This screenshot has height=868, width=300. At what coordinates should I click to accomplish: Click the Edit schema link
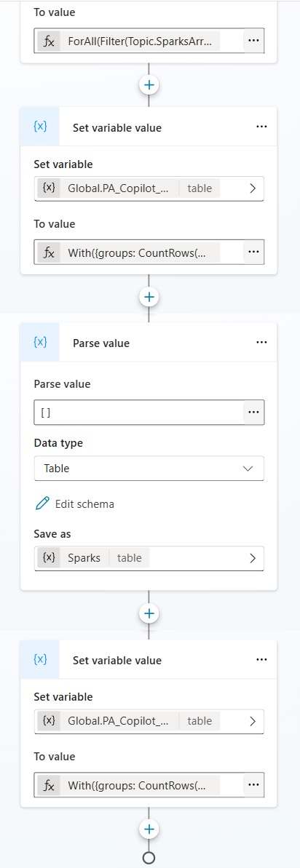84,503
